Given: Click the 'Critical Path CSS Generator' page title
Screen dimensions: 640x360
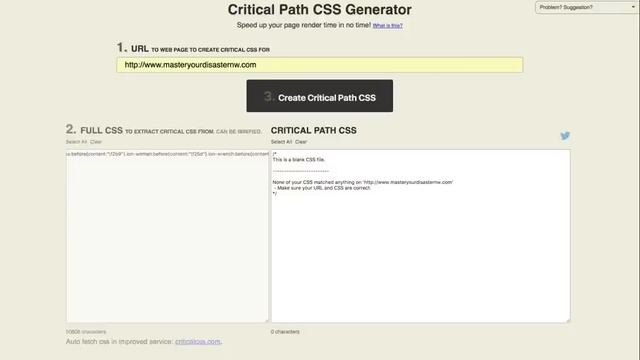Looking at the screenshot, I should click(320, 9).
